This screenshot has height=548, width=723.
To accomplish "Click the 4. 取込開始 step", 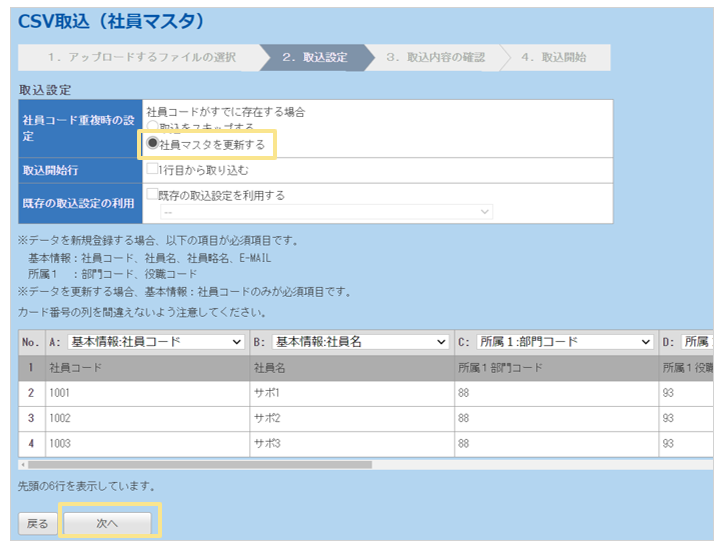I will [553, 57].
